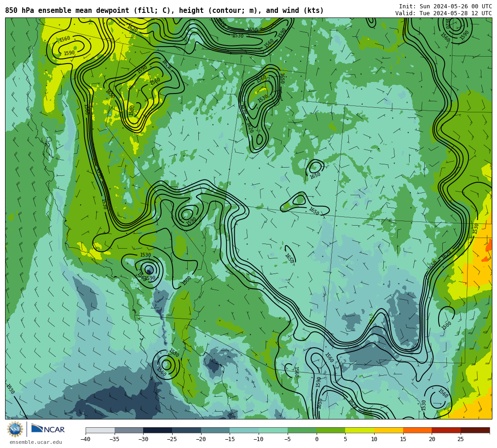Click the '-40' colorbar tick label
Viewport: 497px width, 448px height.
tap(86, 439)
